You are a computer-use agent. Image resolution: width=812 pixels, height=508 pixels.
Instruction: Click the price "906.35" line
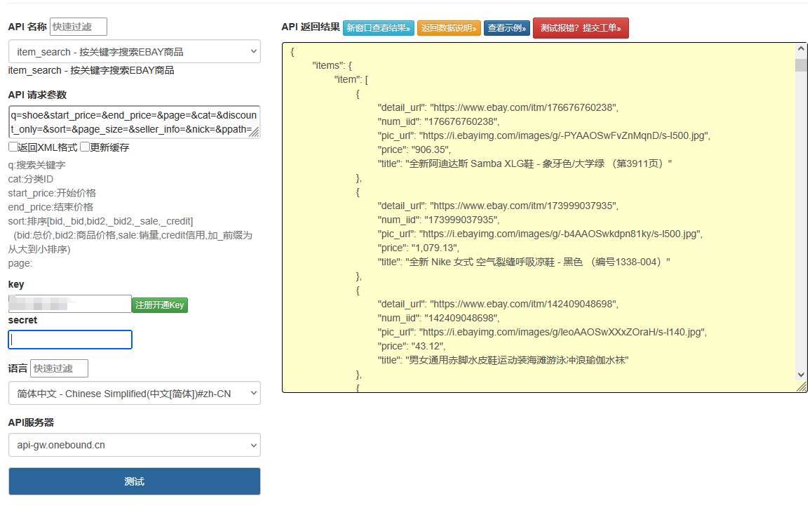[414, 149]
